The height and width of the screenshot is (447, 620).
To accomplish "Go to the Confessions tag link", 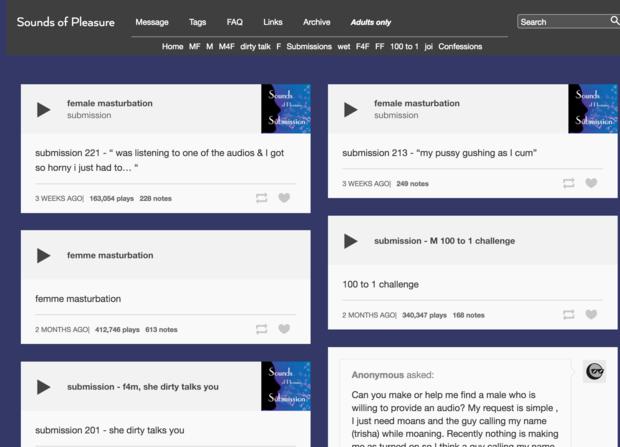I will (460, 46).
